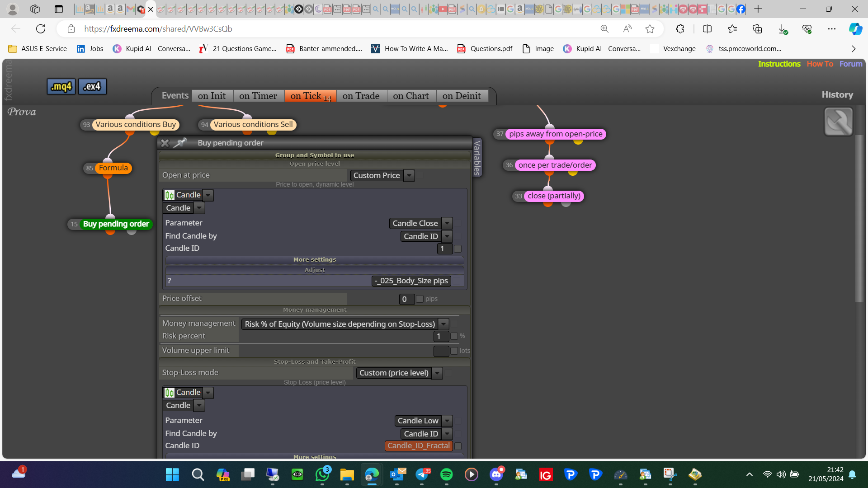Image resolution: width=868 pixels, height=488 pixels.
Task: Open the Instructions link
Action: [x=779, y=64]
